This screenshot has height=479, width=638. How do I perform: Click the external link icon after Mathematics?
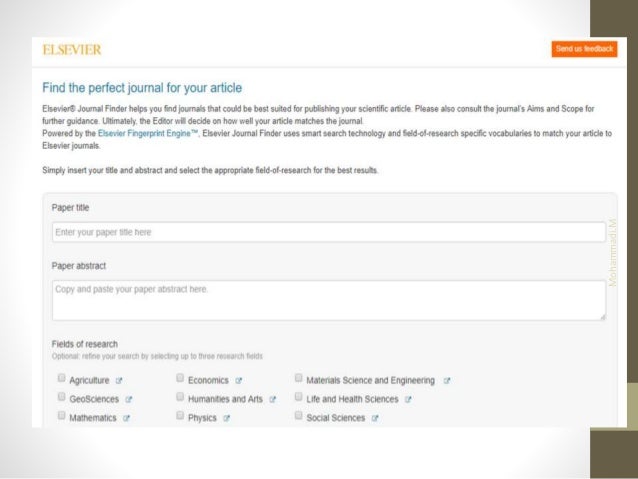[126, 418]
